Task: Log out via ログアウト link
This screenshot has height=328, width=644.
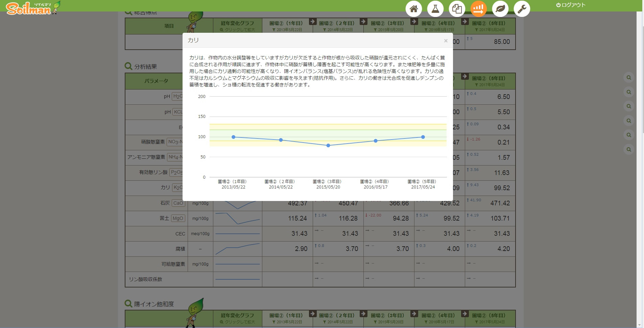Action: [x=571, y=5]
